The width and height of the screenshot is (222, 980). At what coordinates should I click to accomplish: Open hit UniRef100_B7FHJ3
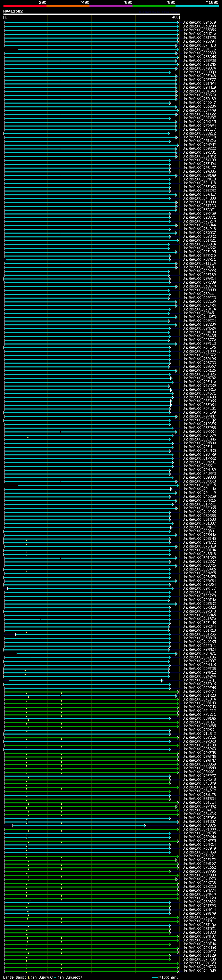[x=199, y=45]
